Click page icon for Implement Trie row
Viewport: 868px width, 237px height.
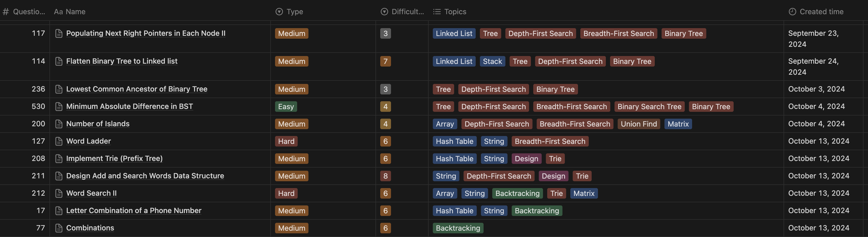point(59,159)
